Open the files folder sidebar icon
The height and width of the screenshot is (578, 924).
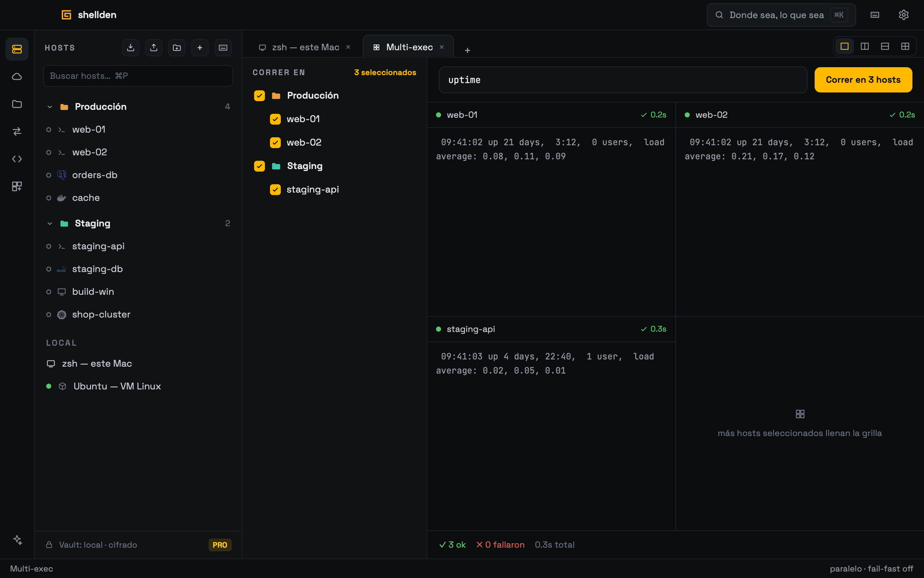coord(17,104)
